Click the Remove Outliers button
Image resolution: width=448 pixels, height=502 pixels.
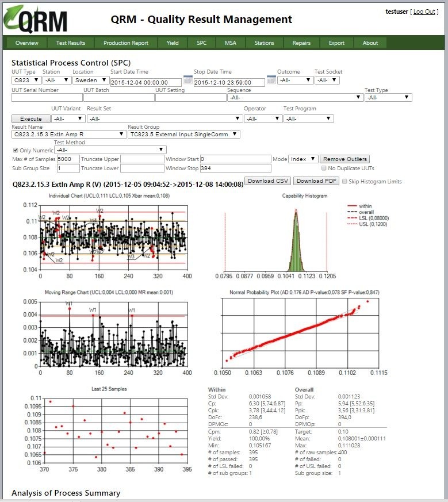click(345, 159)
